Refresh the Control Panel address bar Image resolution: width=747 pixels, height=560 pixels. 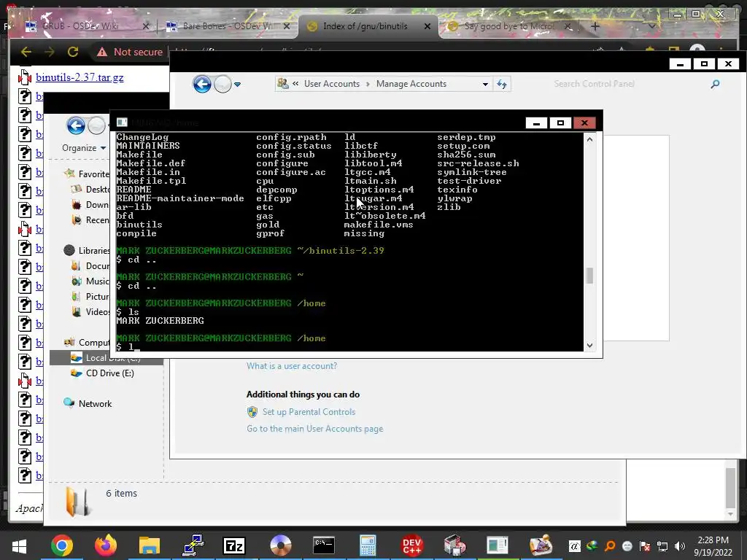[x=502, y=85]
